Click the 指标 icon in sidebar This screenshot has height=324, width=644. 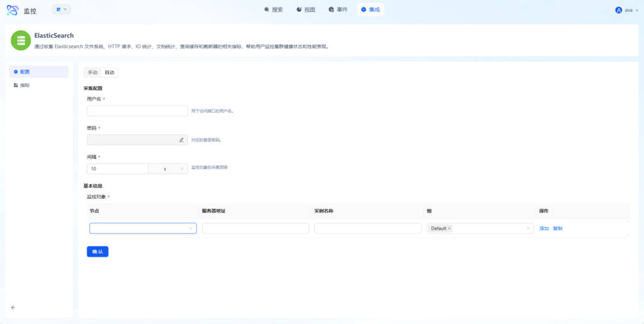(16, 86)
